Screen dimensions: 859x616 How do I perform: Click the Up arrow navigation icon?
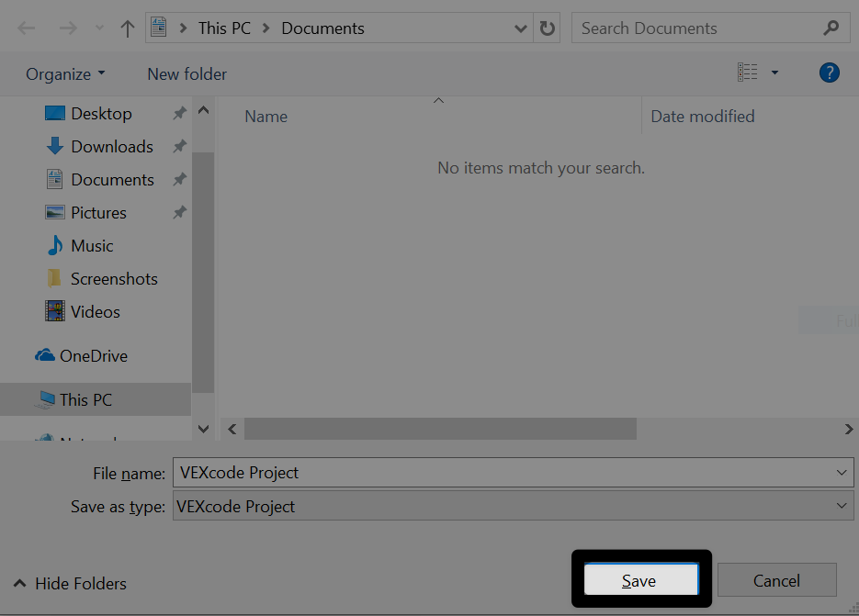click(128, 28)
